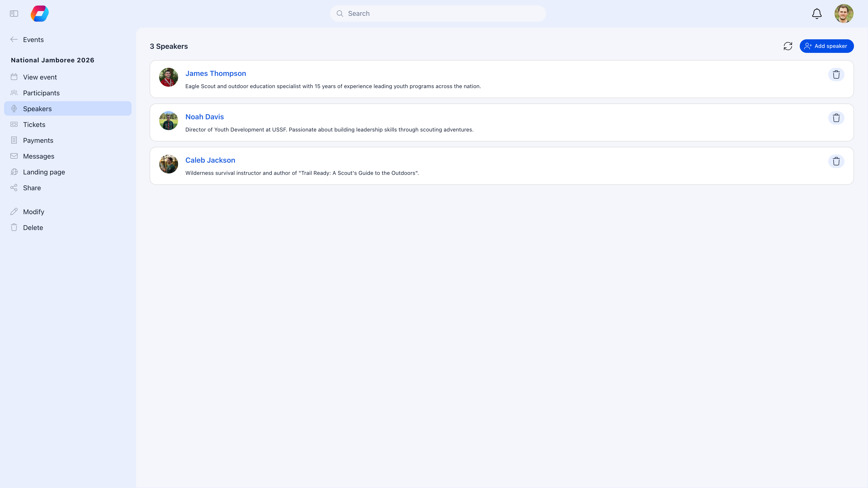Select Messages in the sidebar
The image size is (868, 488).
click(x=38, y=156)
